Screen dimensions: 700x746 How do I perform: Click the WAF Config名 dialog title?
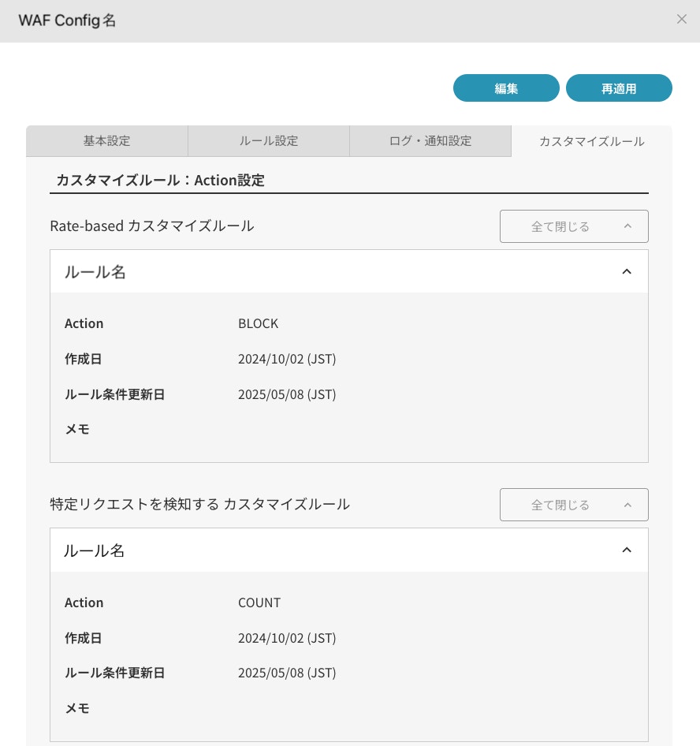click(67, 21)
